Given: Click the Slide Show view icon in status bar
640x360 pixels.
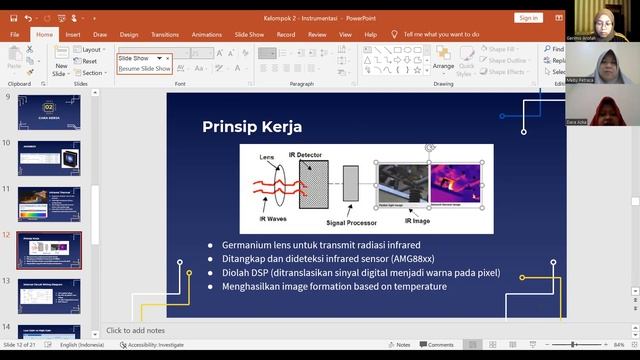Looking at the screenshot, I should click(x=533, y=345).
